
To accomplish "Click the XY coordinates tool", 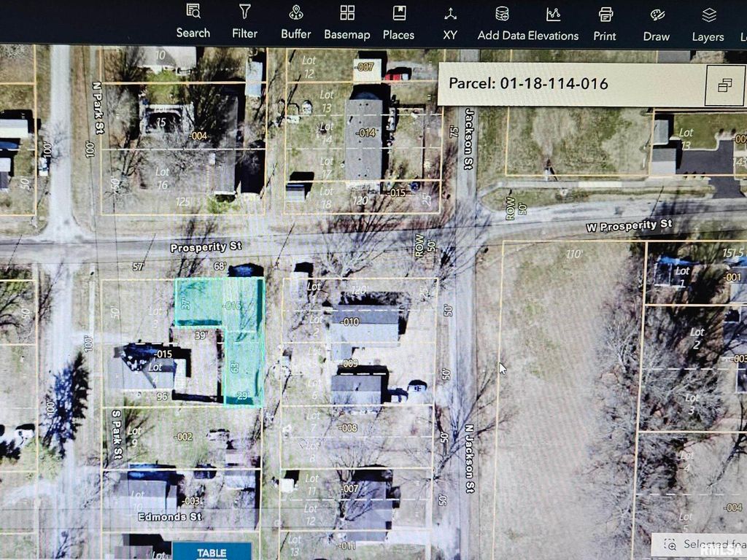I will coord(450,21).
